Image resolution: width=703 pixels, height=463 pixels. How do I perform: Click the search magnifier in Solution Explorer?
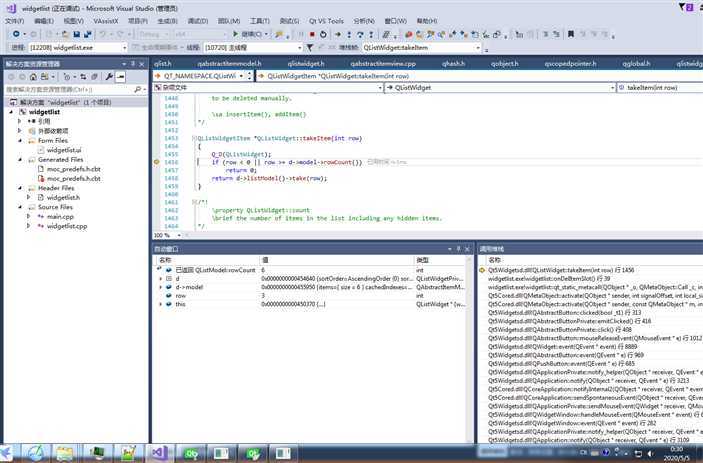tap(138, 90)
